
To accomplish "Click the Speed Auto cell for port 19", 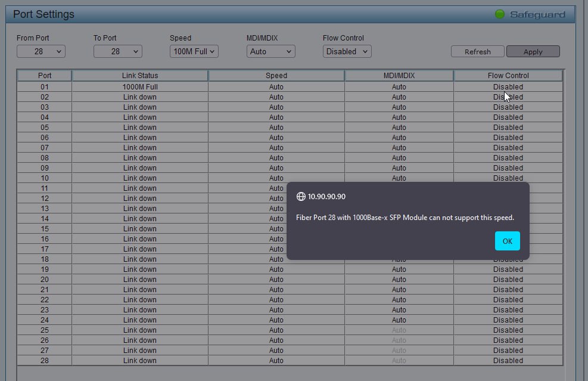I will [276, 269].
